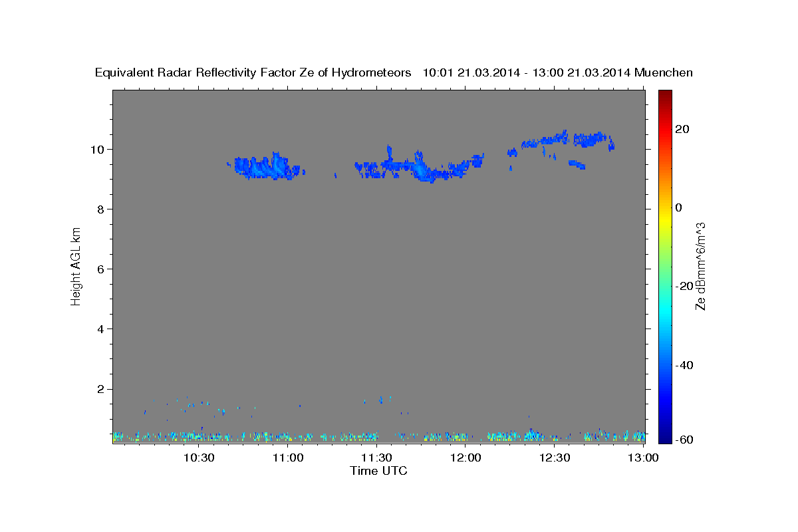Click the 11:30 time tick label
The width and height of the screenshot is (798, 532).
coord(376,458)
